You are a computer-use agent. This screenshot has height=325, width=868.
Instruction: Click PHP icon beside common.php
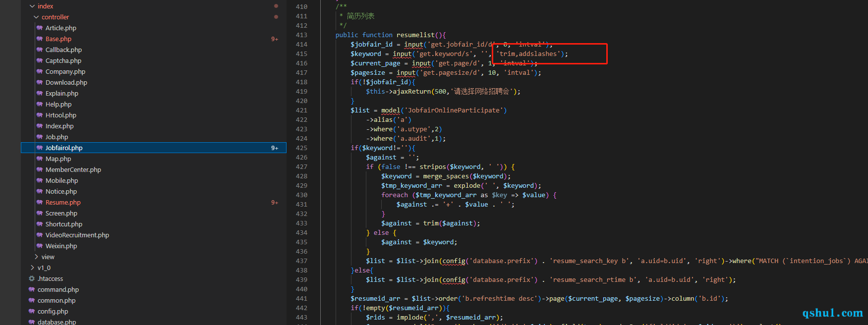(x=32, y=300)
